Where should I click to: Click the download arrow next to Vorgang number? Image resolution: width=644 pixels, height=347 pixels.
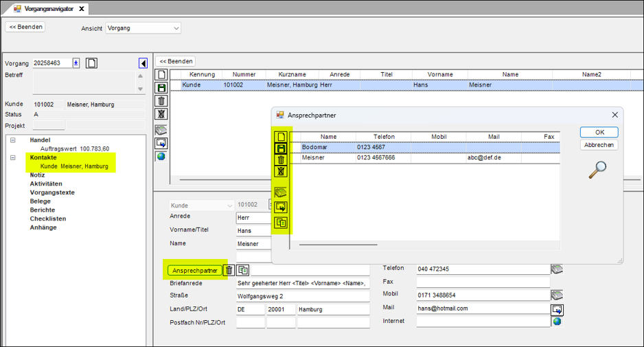click(76, 63)
